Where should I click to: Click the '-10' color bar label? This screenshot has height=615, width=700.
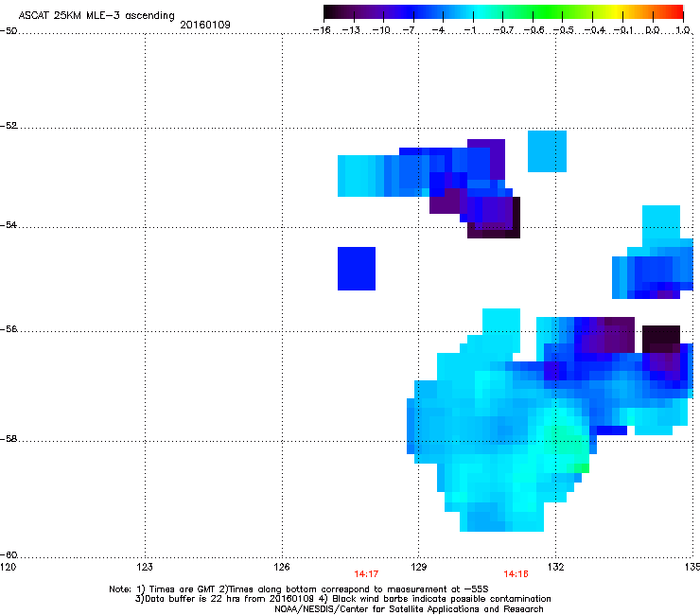coord(381,30)
